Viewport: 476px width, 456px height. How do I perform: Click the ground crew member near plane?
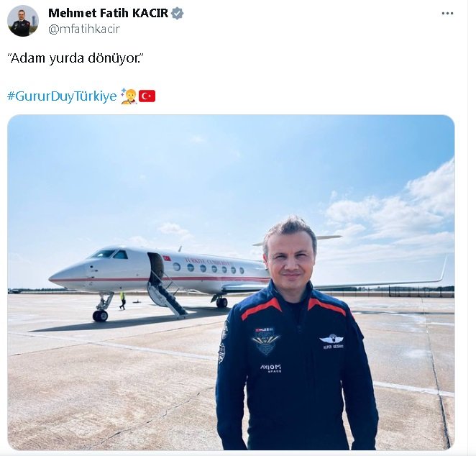click(122, 301)
